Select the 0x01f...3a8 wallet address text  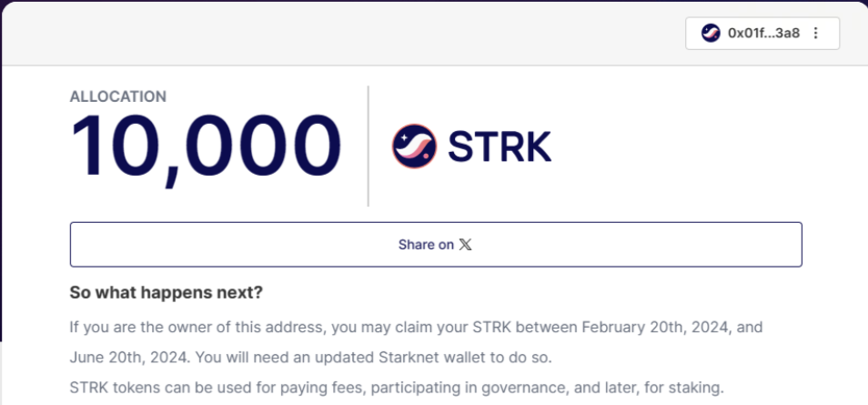pos(764,34)
